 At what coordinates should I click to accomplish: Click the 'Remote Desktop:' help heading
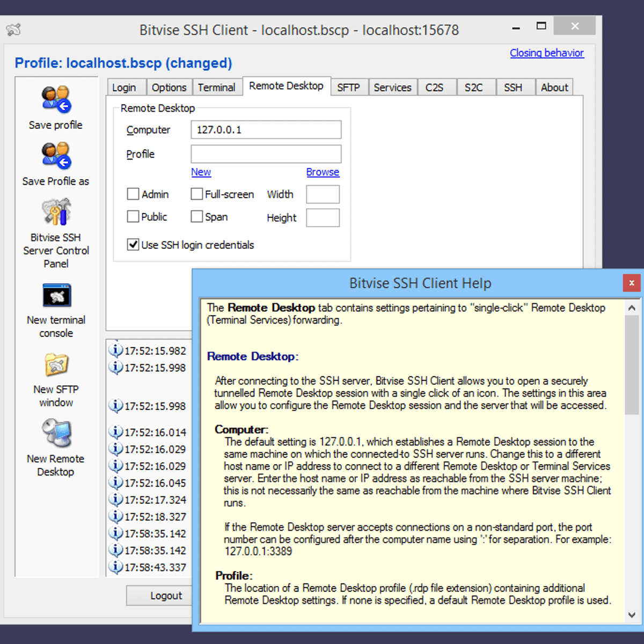click(x=253, y=356)
